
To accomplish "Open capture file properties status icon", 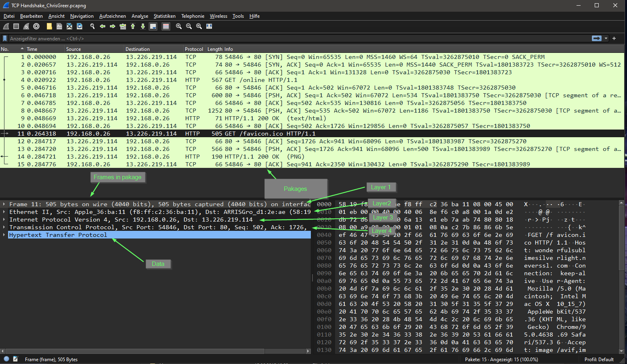I will coord(16,359).
